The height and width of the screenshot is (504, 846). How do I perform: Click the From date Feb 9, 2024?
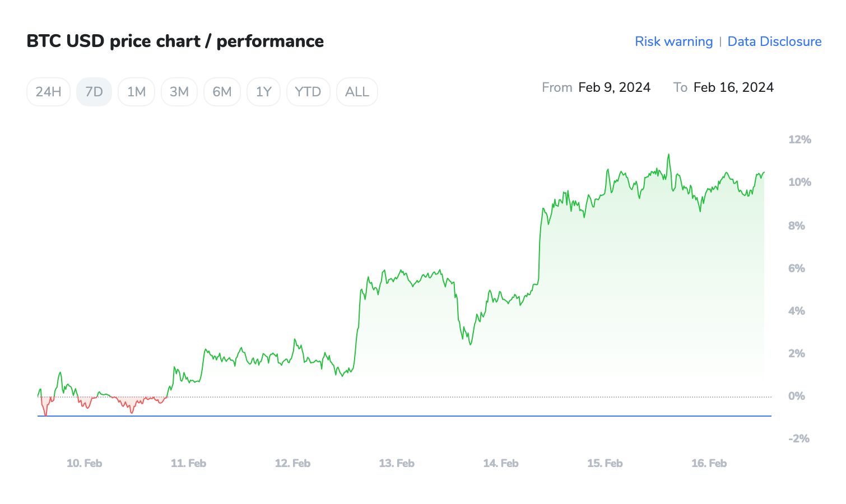(614, 87)
